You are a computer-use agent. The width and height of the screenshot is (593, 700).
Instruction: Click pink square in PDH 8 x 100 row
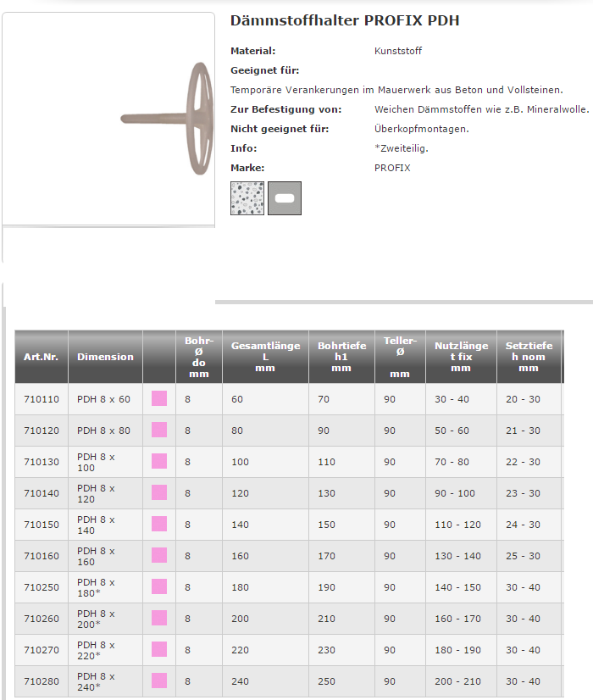159,462
